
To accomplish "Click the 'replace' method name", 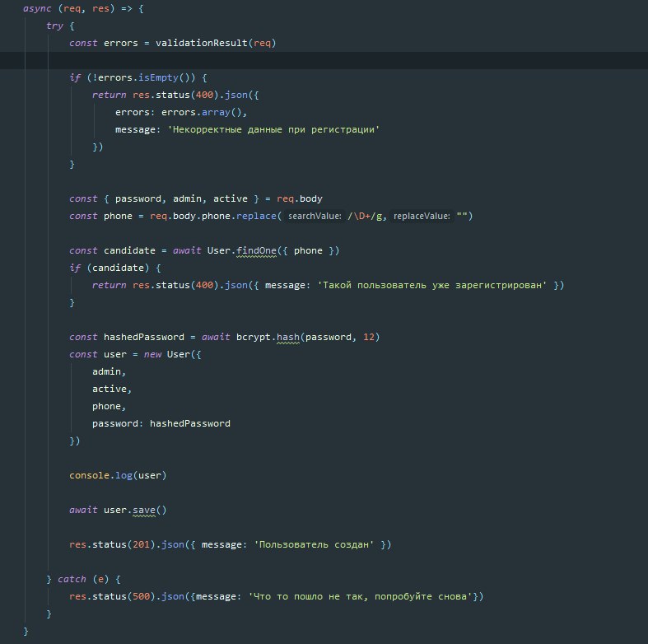I will (256, 217).
